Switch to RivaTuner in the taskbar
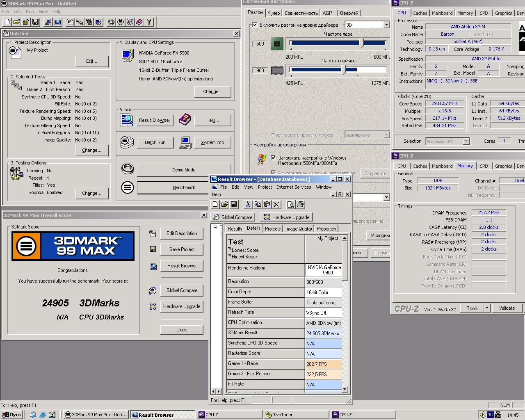525x420 pixels. coord(296,415)
